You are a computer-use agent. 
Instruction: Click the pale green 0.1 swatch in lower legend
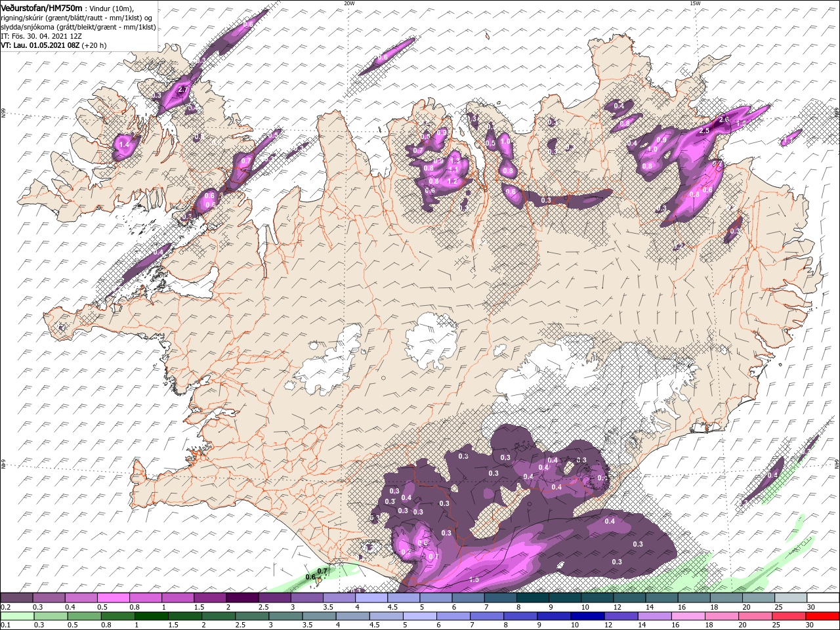click(16, 616)
